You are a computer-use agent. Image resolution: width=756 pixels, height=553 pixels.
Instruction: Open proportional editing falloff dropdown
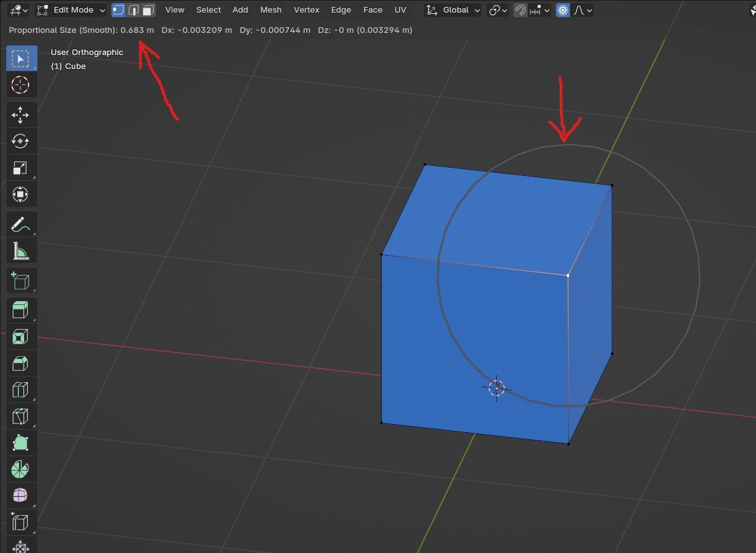click(x=583, y=10)
